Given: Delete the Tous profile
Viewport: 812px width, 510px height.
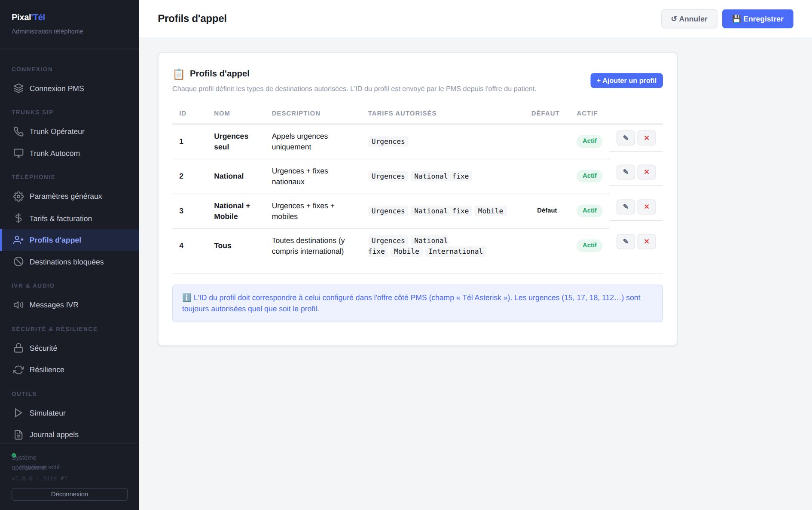Looking at the screenshot, I should click(647, 241).
